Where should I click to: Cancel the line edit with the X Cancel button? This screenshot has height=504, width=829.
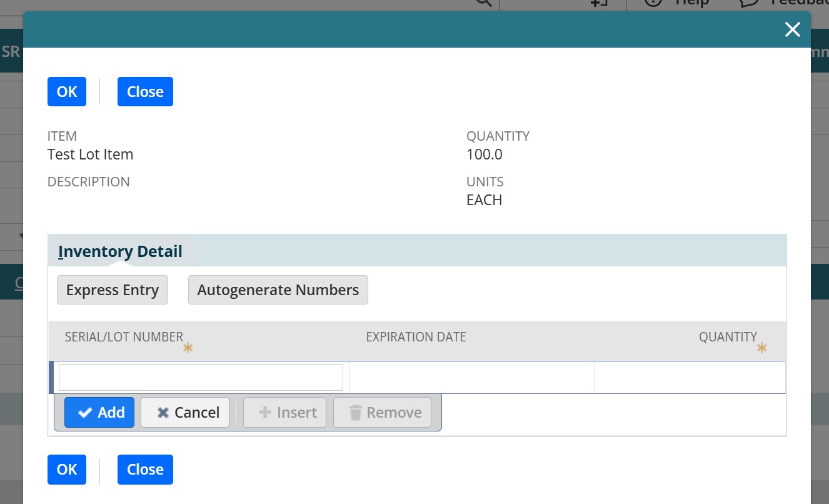tap(185, 413)
